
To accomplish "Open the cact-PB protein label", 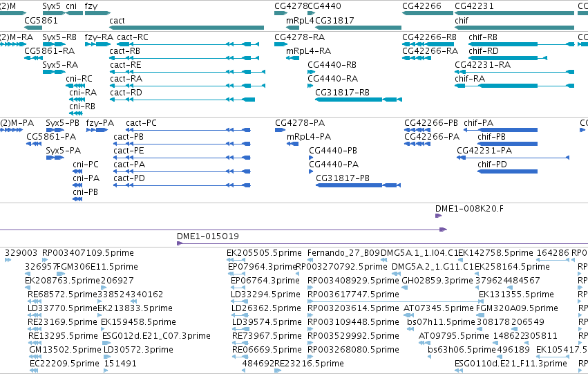I will pos(129,137).
